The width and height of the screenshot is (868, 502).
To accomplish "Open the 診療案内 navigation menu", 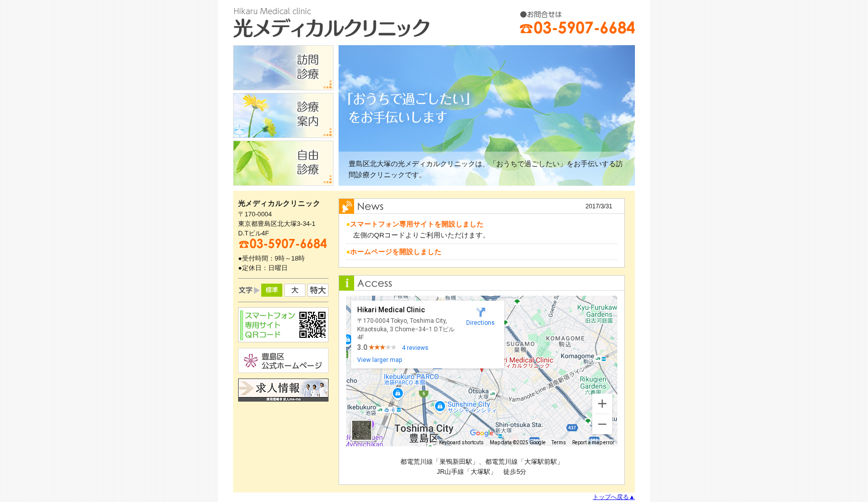I will [283, 115].
